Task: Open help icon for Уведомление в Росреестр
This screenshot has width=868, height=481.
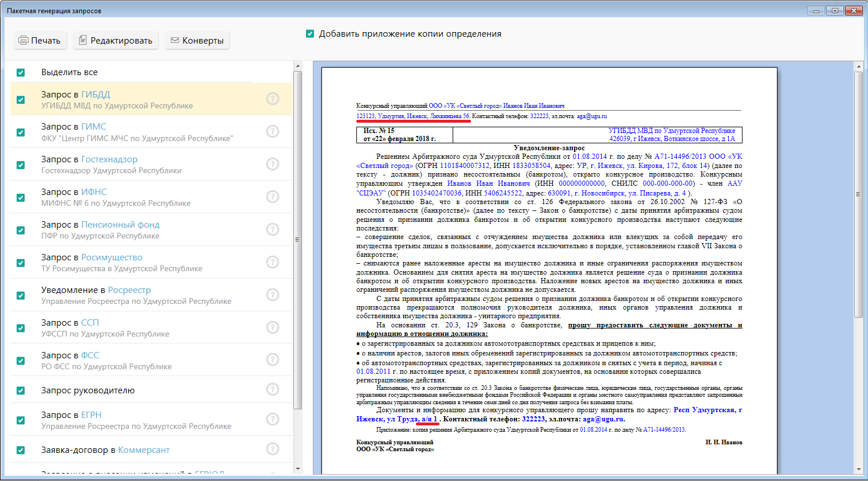Action: tap(273, 295)
